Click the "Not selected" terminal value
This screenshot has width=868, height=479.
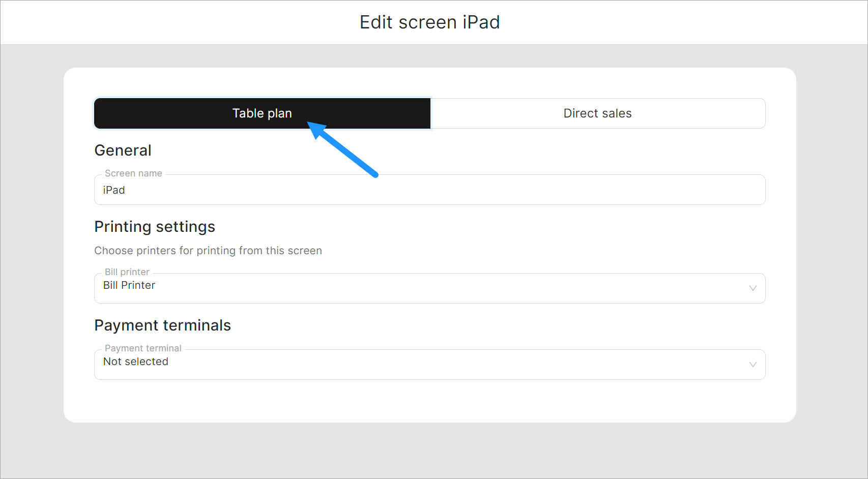[136, 362]
